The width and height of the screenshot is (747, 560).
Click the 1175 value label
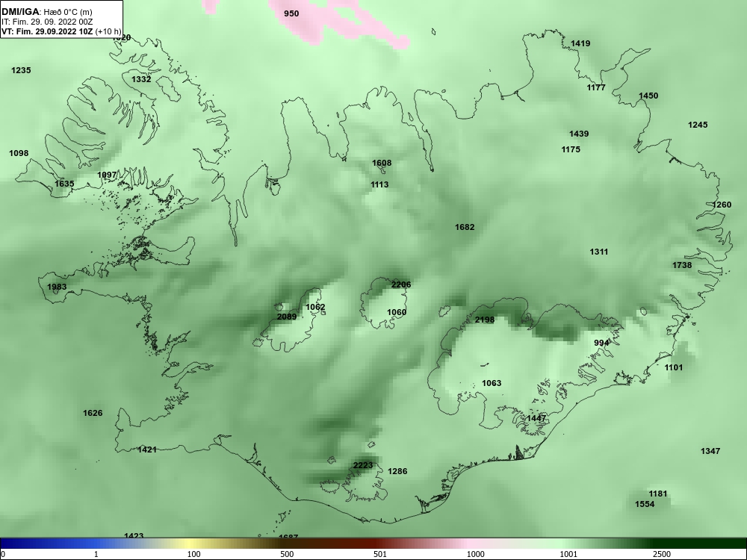571,149
